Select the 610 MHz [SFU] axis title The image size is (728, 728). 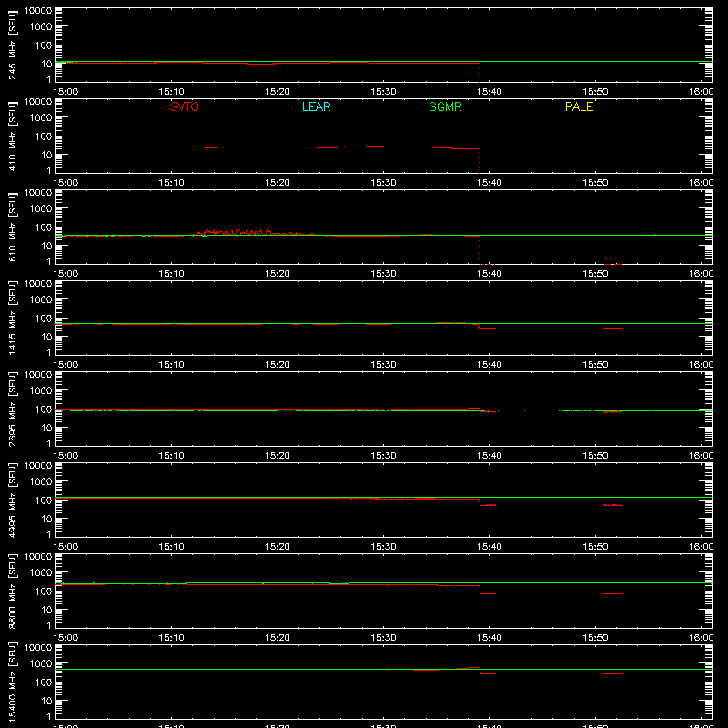(x=12, y=227)
